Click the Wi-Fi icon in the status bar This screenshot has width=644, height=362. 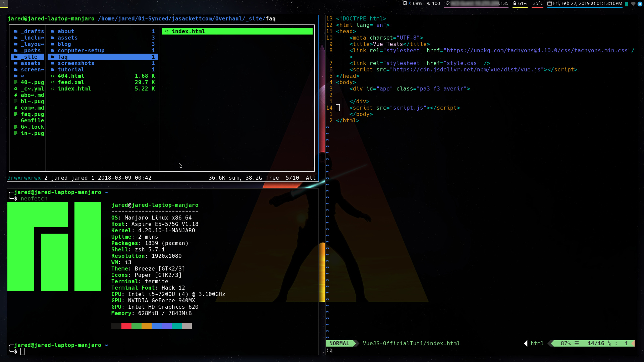tap(447, 3)
